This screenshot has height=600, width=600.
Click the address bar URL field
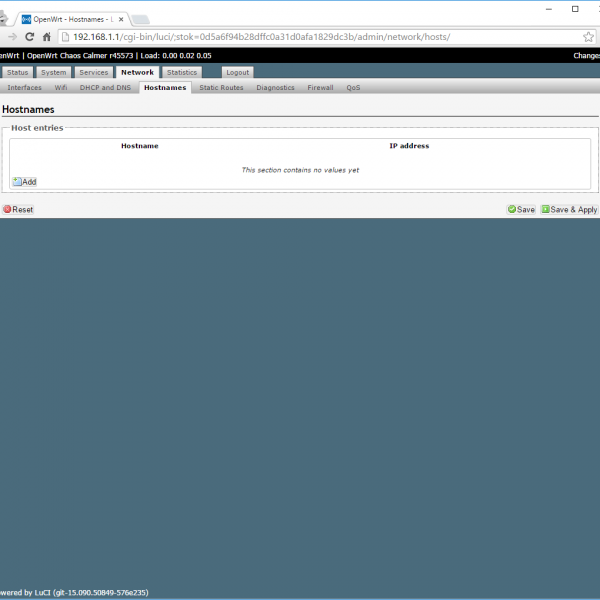pyautogui.click(x=300, y=37)
